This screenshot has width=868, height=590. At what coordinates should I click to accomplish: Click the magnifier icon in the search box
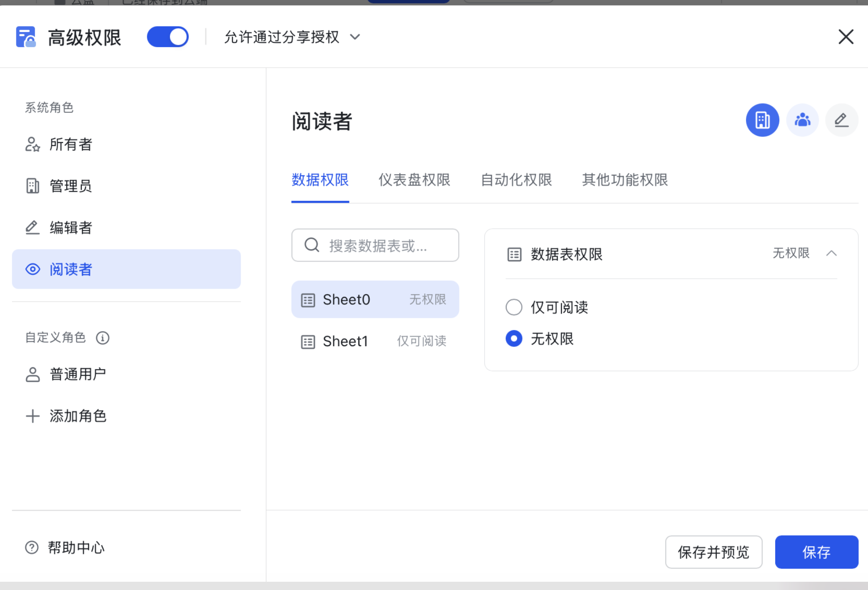[x=312, y=245]
